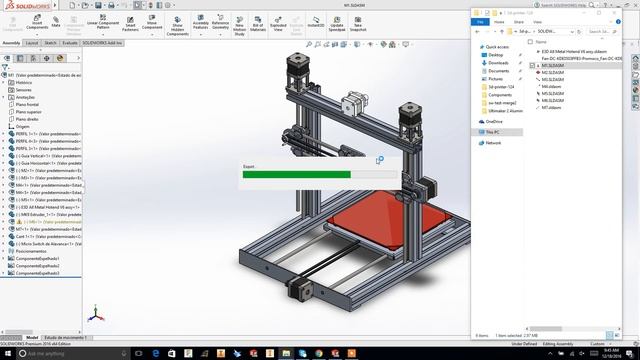Click the Save icon in SOLIDWORKS
Viewport: 640px width, 360px height.
click(98, 5)
